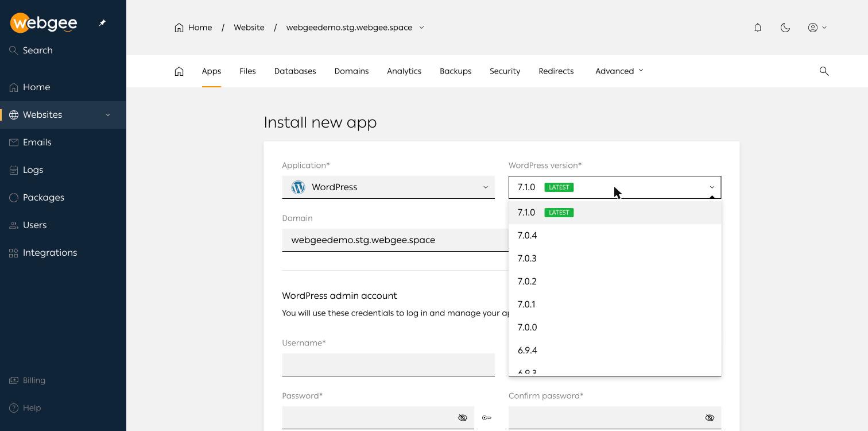Select version 7.0.3
Image resolution: width=868 pixels, height=431 pixels.
[x=615, y=259]
